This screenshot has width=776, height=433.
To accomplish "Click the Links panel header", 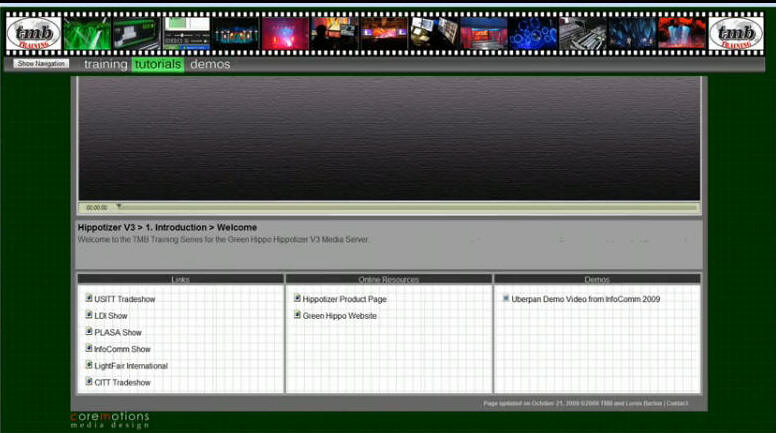I will pyautogui.click(x=181, y=279).
